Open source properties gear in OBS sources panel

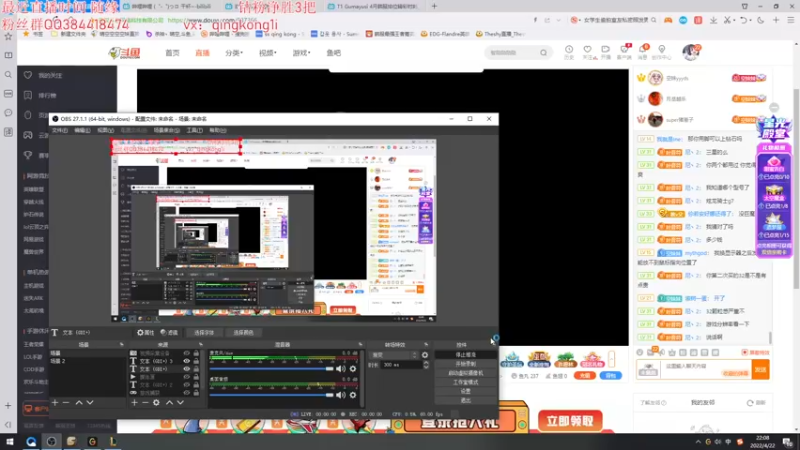pos(156,403)
